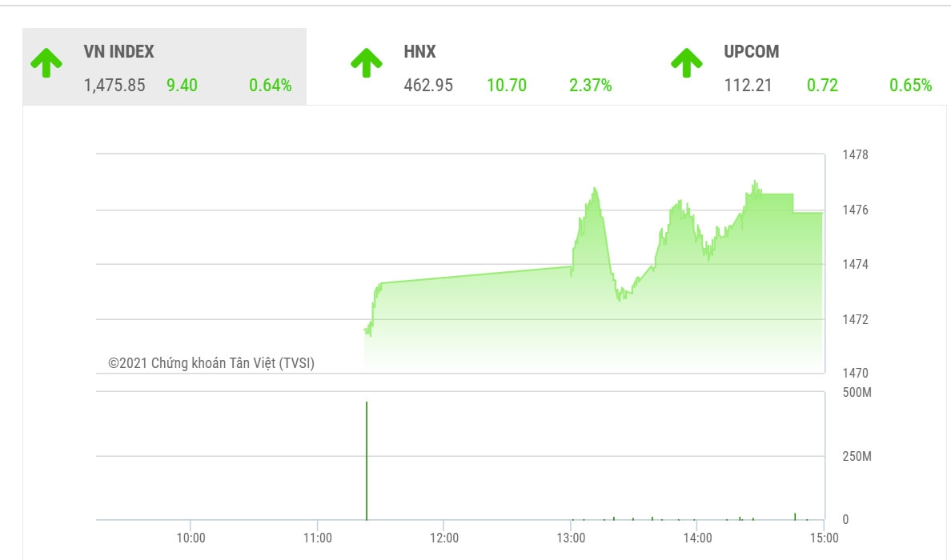Click the 10:00 time axis label

(191, 538)
